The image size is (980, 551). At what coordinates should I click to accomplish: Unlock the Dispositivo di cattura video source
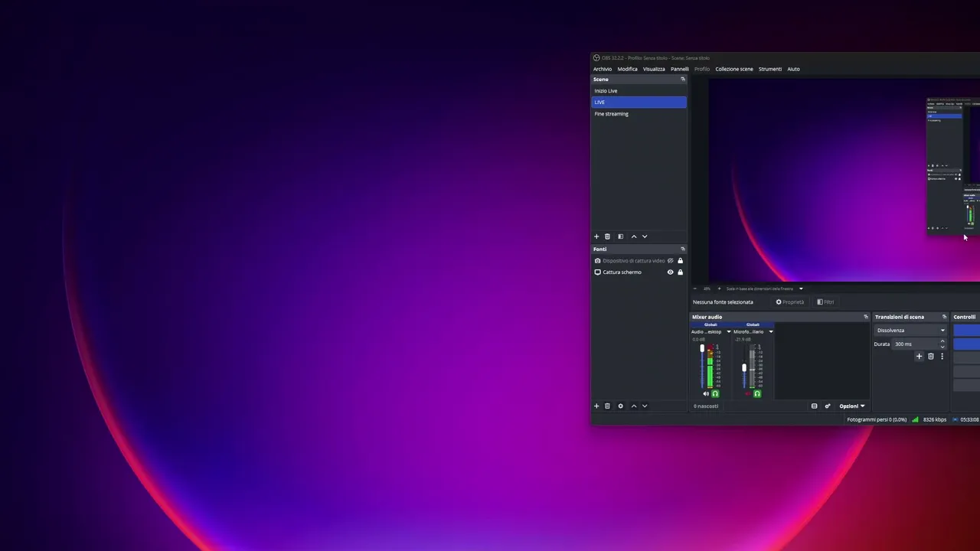click(x=680, y=261)
